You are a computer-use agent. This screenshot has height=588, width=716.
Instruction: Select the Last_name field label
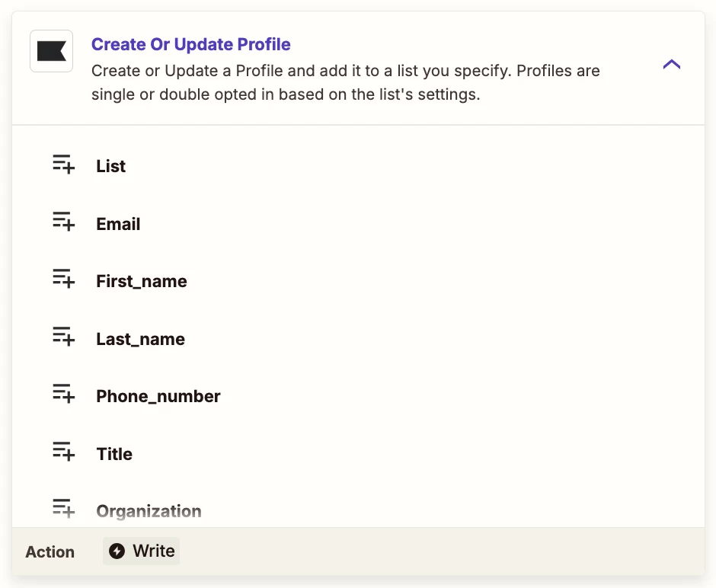point(141,339)
